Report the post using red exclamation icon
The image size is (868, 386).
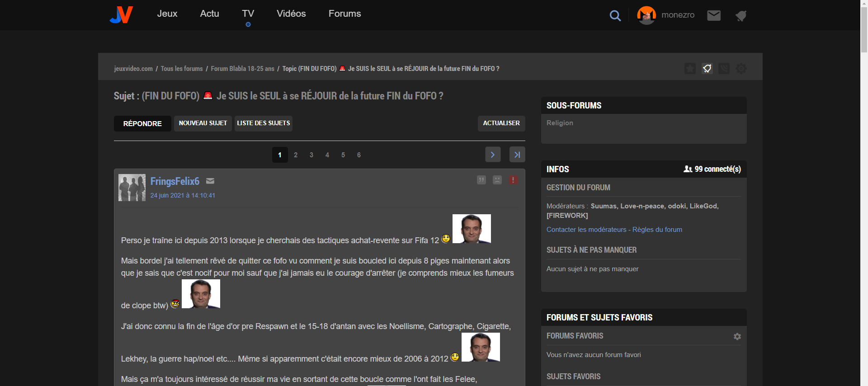pyautogui.click(x=513, y=180)
